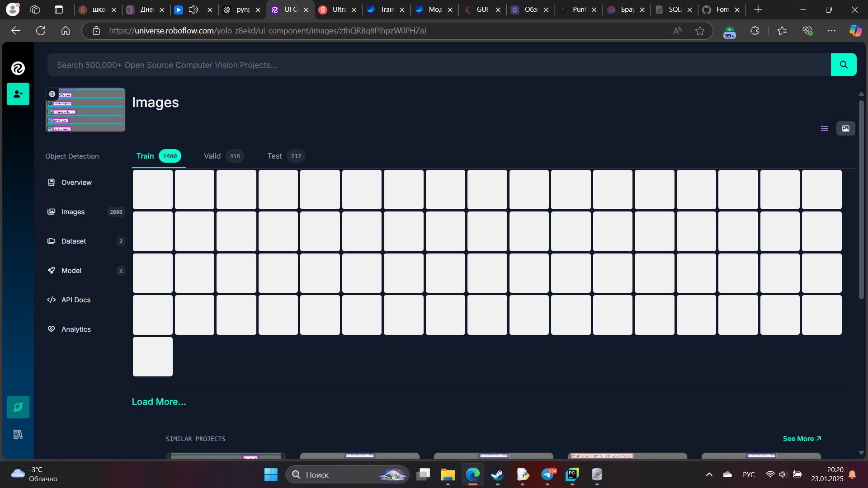Select the Model rocket icon
Screen dimensions: 868x488
coord(51,270)
